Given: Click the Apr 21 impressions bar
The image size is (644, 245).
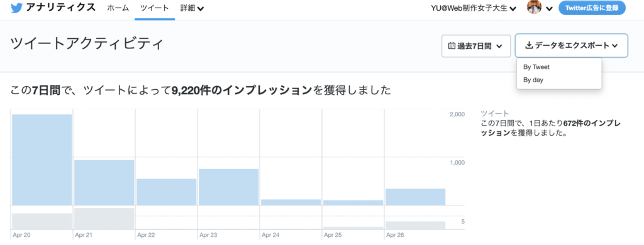Looking at the screenshot, I should [x=104, y=182].
